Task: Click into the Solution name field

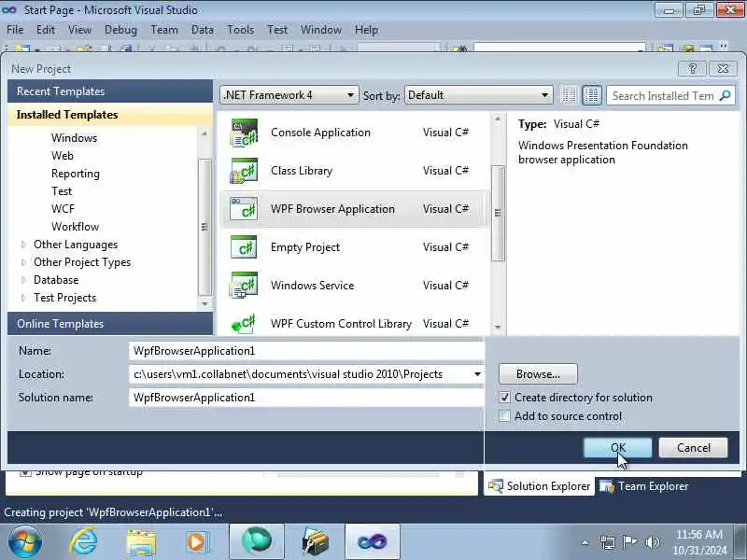Action: (306, 398)
